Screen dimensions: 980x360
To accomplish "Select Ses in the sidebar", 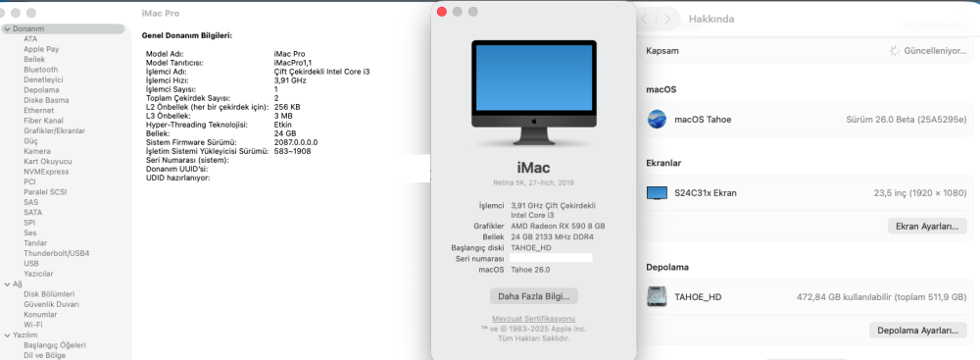I will [30, 232].
